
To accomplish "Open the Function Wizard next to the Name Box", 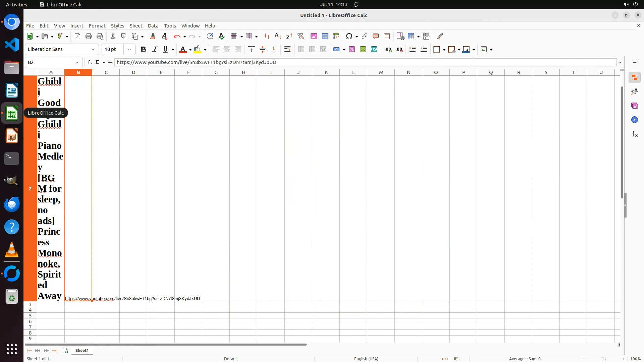I will click(x=90, y=62).
